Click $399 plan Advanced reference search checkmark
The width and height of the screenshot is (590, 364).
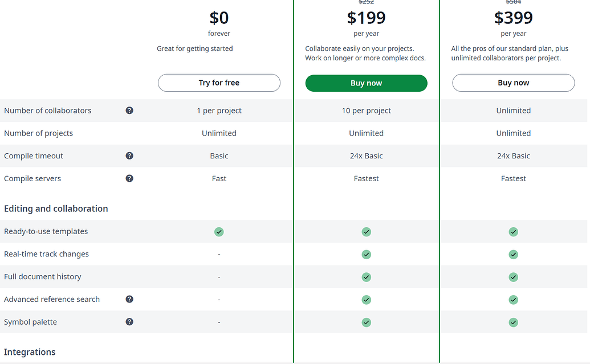click(x=513, y=300)
